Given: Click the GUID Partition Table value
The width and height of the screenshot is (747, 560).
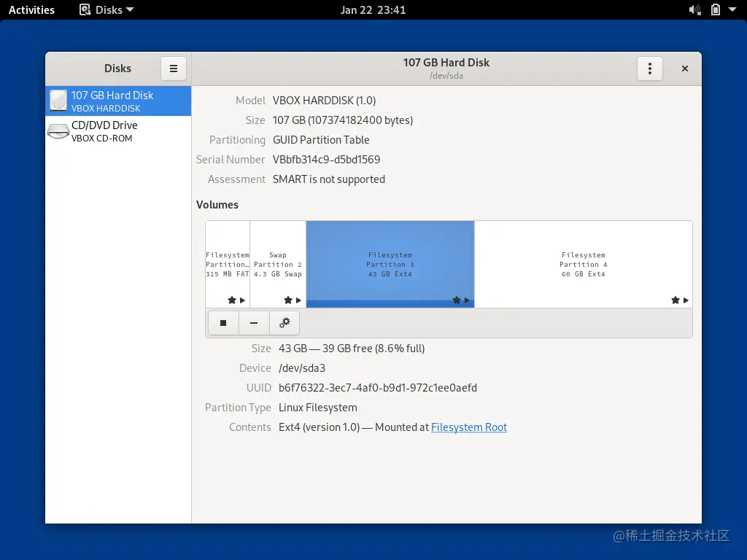Looking at the screenshot, I should [321, 140].
